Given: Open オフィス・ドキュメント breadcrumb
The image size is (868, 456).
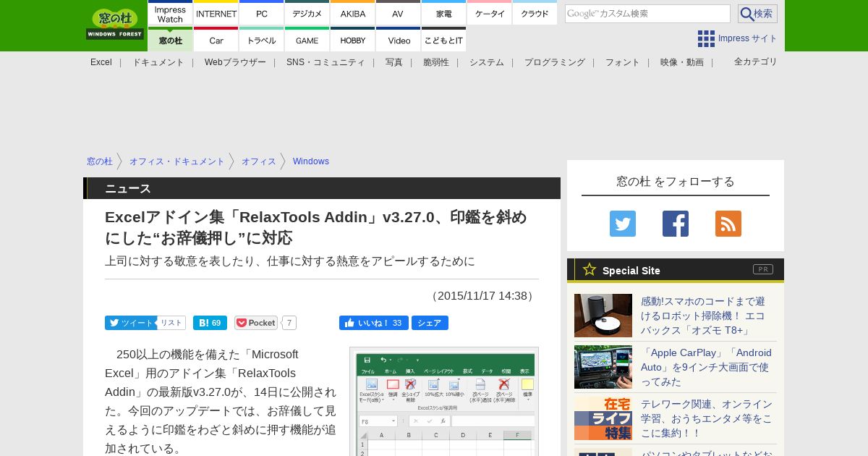Looking at the screenshot, I should [x=177, y=161].
